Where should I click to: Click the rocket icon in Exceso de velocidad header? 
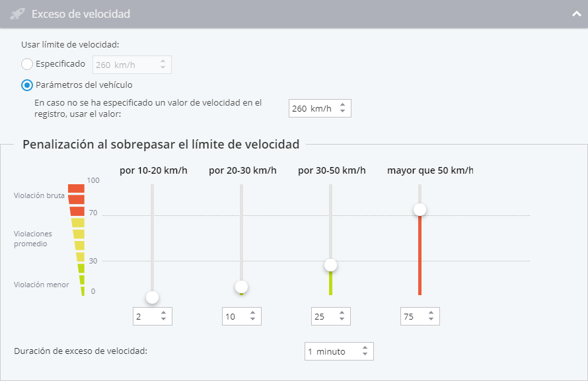click(x=17, y=14)
